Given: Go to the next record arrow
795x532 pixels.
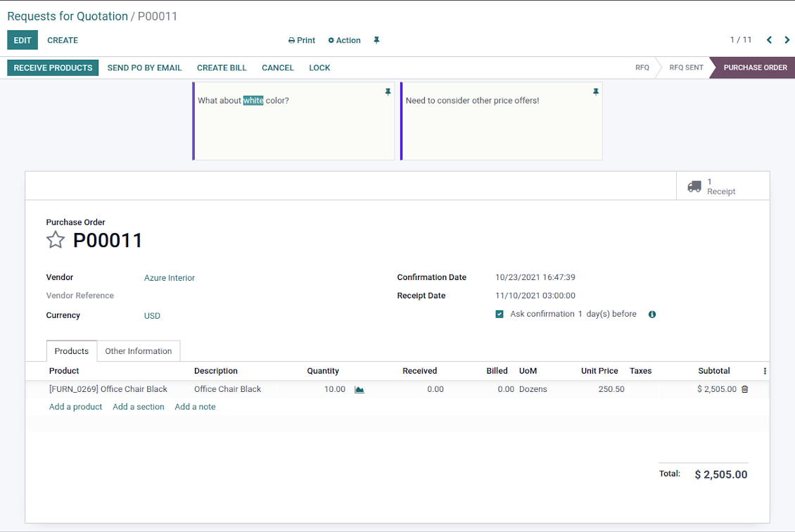Looking at the screenshot, I should (787, 40).
